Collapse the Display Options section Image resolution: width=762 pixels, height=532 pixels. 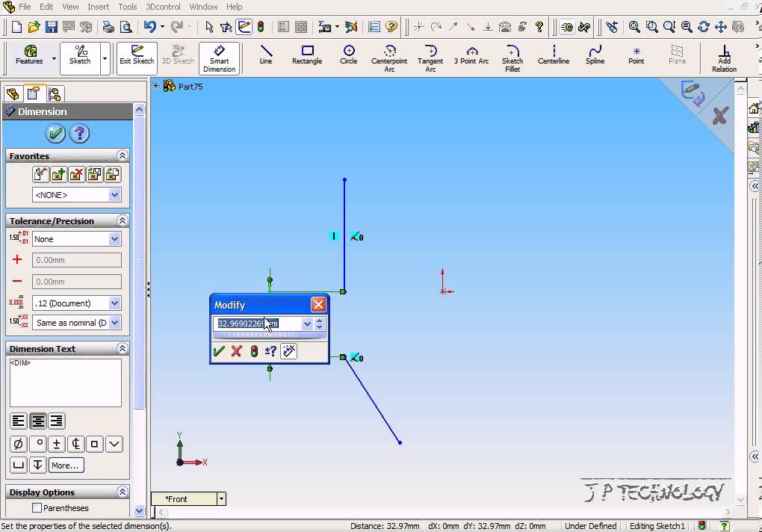(122, 492)
